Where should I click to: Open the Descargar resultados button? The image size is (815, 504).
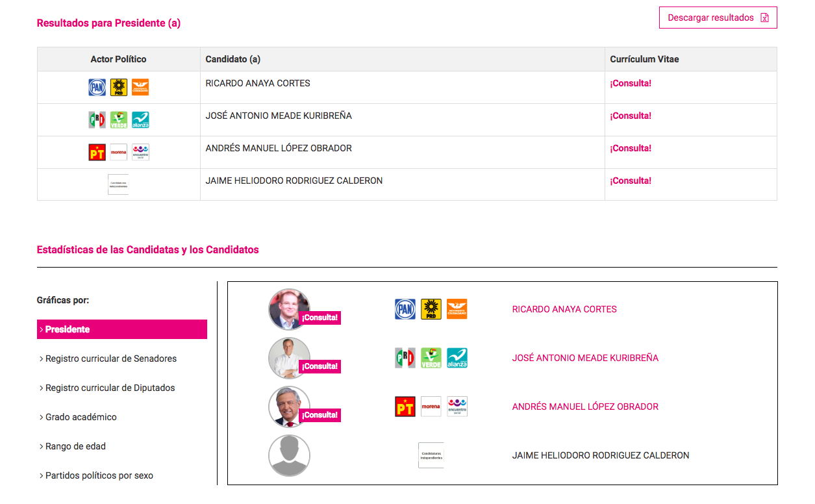click(x=718, y=18)
